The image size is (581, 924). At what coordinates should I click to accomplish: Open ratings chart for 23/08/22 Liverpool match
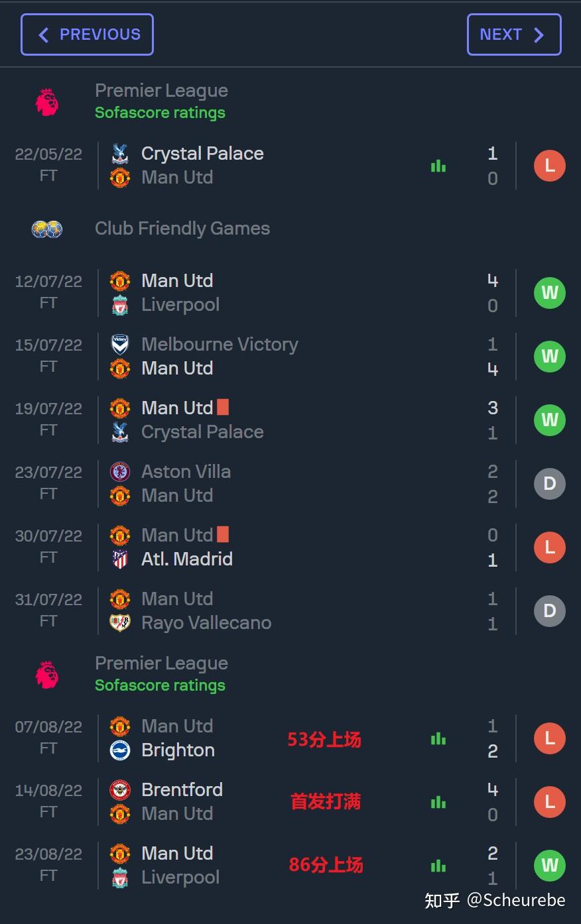tap(438, 866)
